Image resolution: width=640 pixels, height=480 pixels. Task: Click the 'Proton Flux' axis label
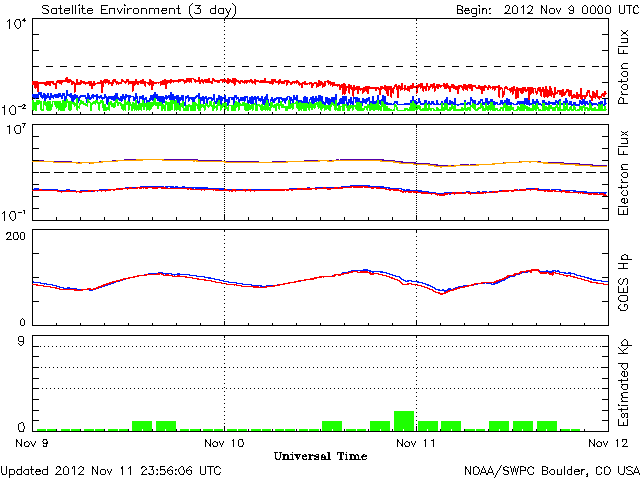(x=623, y=67)
